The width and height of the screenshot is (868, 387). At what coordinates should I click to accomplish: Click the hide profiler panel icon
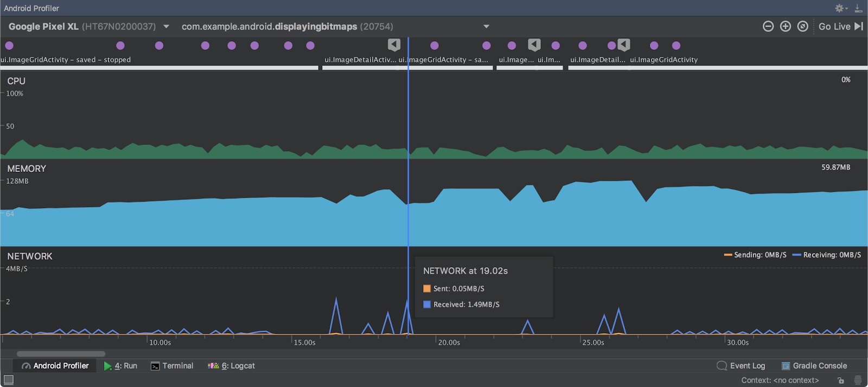point(858,8)
